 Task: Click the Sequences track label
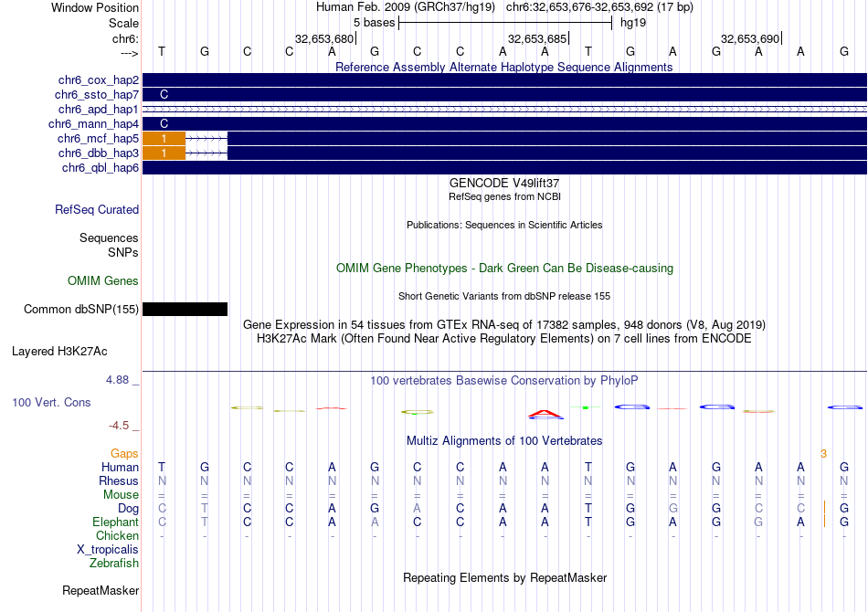tap(109, 237)
